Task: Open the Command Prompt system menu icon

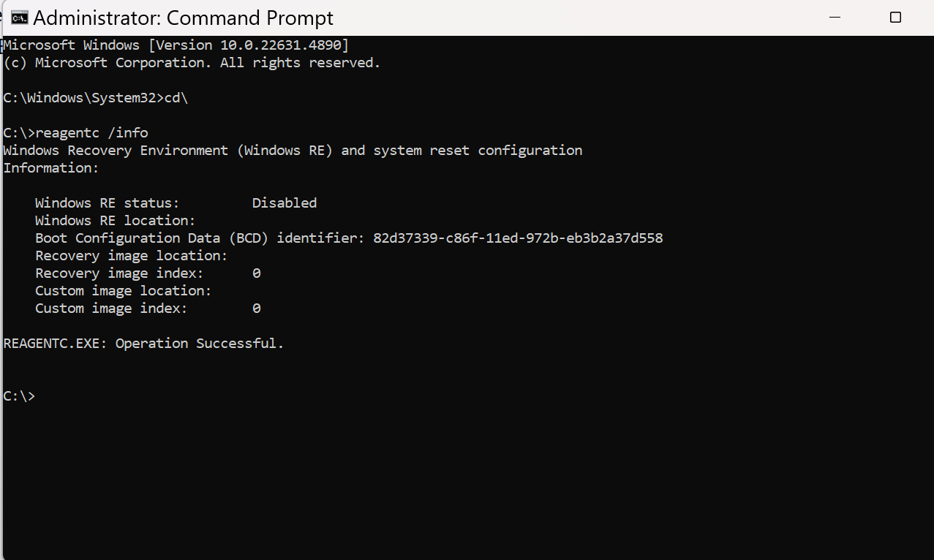Action: coord(20,18)
